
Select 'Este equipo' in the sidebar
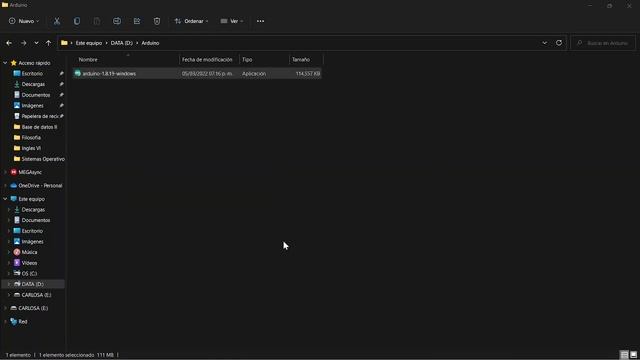(x=31, y=199)
